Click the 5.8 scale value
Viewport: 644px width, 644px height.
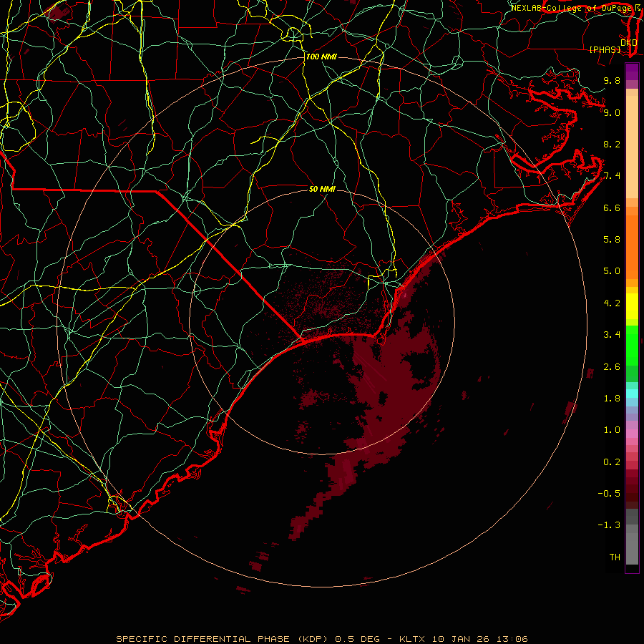[612, 240]
